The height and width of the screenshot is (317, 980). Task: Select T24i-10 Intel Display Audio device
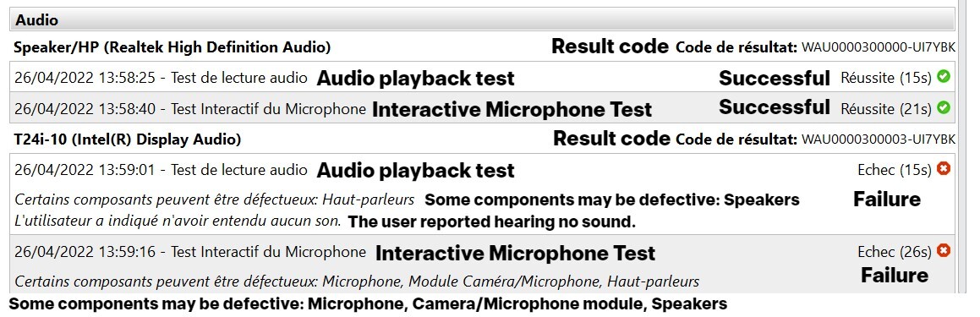[128, 139]
